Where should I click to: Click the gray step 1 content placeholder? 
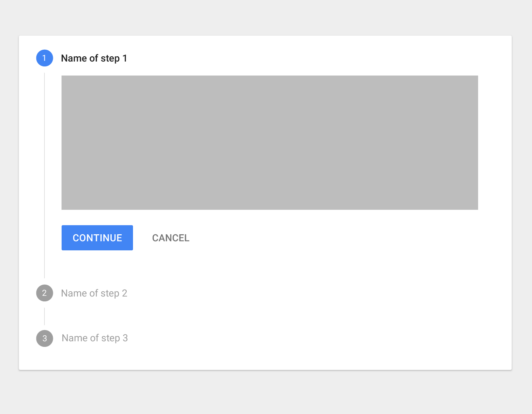270,143
